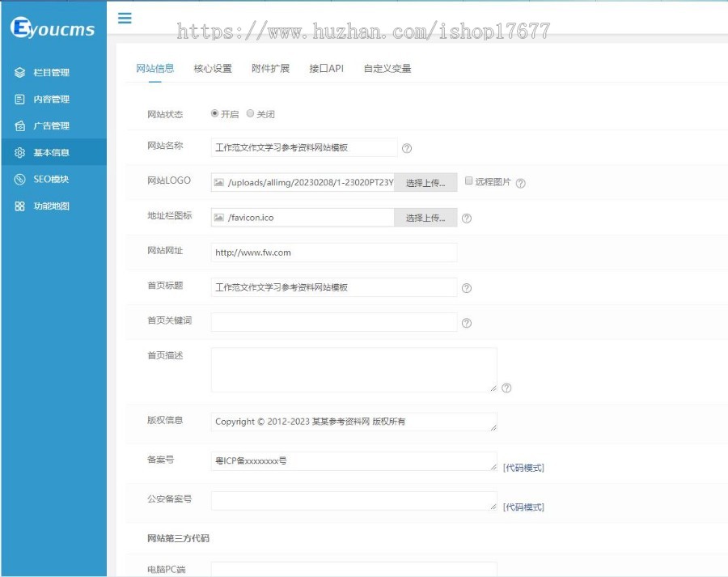728x577 pixels.
Task: Click the 电脑PC端 code textarea
Action: coord(353,570)
